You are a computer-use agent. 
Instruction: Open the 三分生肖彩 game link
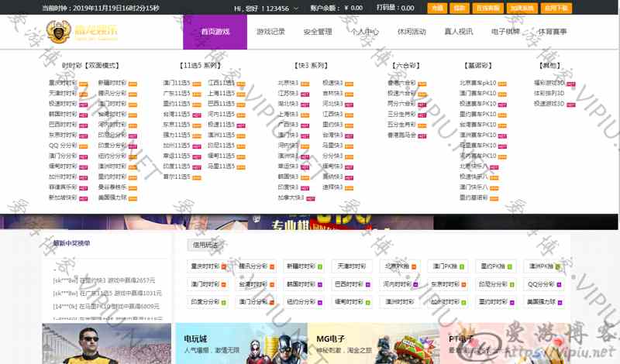click(401, 114)
